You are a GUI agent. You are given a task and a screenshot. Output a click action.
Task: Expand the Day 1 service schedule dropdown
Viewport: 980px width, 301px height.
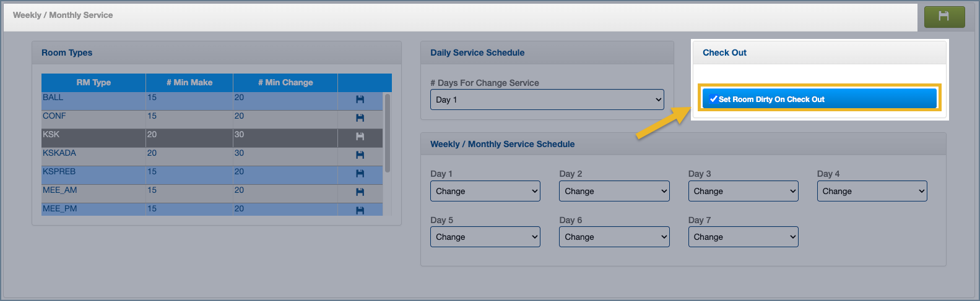[485, 191]
